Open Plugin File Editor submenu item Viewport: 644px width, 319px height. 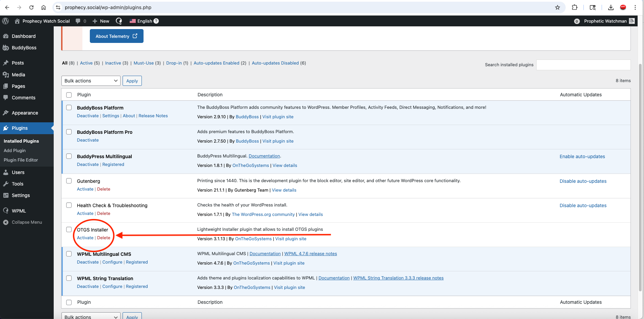click(21, 160)
